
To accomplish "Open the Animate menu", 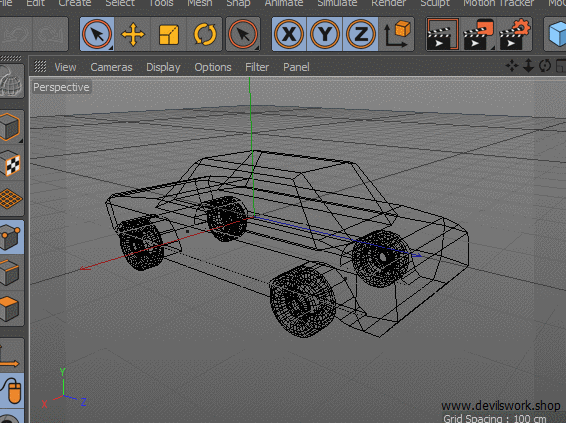I will [284, 3].
